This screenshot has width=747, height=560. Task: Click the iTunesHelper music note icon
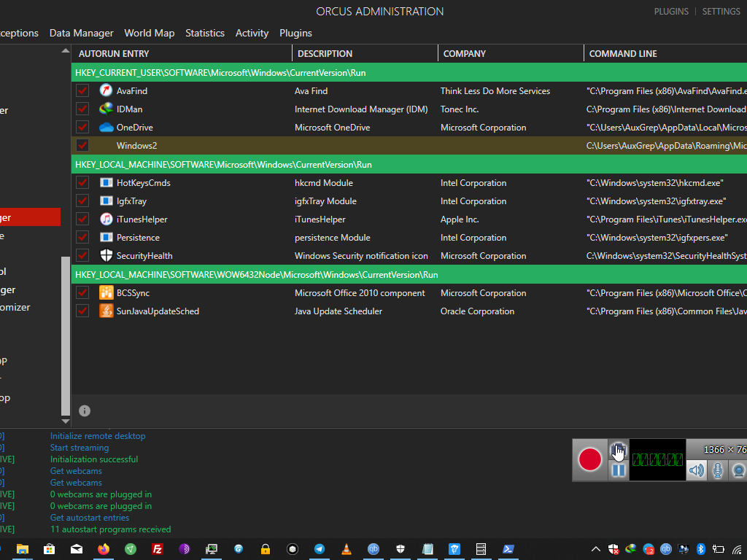tap(106, 219)
